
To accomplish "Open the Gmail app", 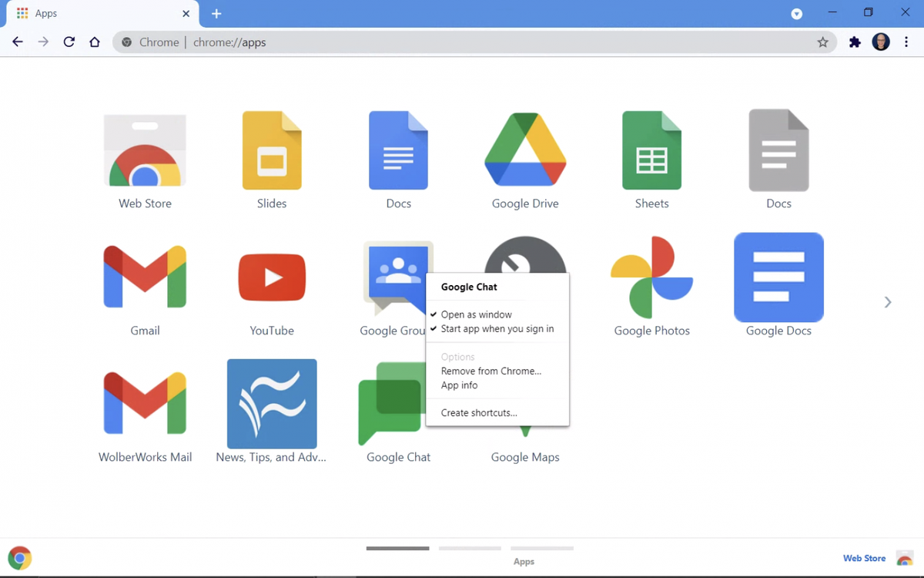I will pos(145,277).
